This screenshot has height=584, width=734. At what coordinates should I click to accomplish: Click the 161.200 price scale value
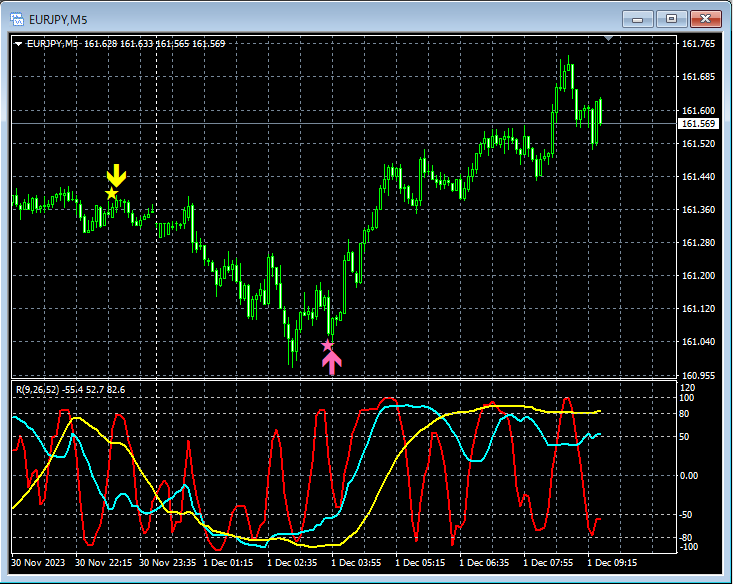tap(698, 276)
